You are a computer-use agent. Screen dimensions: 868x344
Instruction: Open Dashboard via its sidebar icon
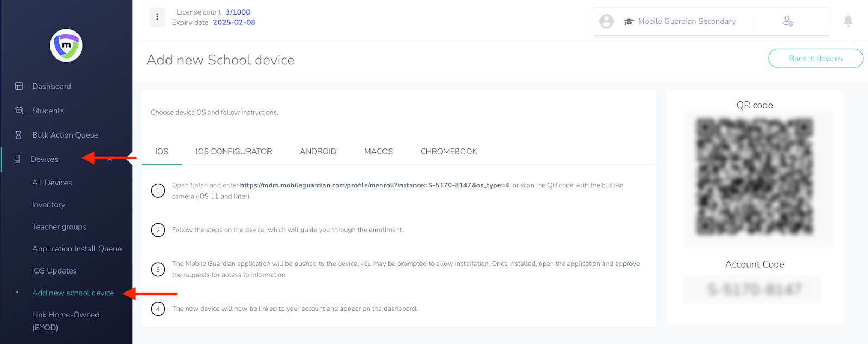[x=19, y=86]
